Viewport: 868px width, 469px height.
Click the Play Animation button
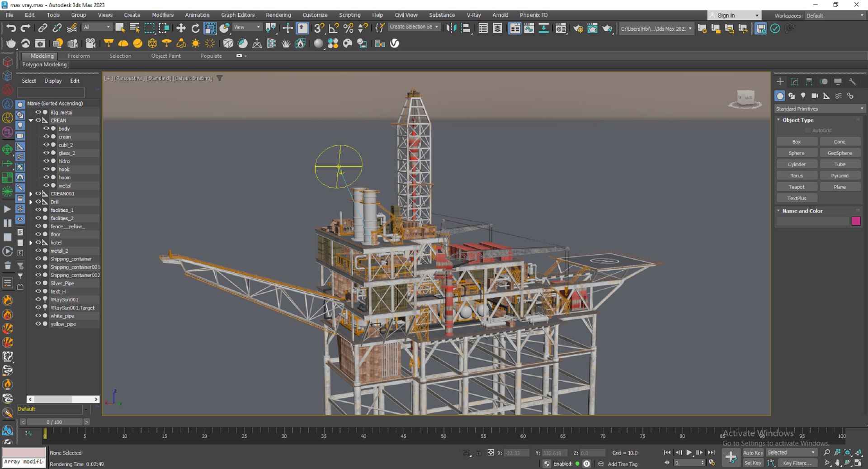[x=689, y=452]
